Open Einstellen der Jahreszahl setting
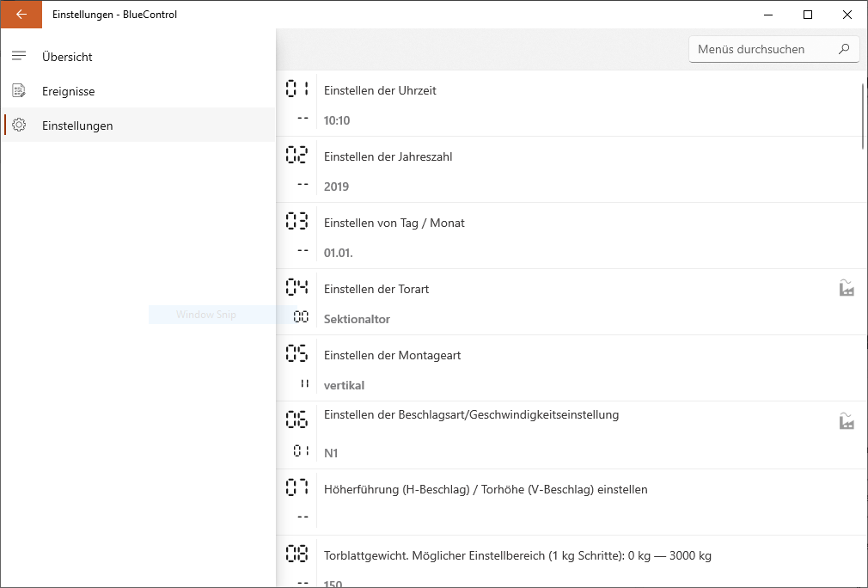The height and width of the screenshot is (588, 868). click(570, 169)
